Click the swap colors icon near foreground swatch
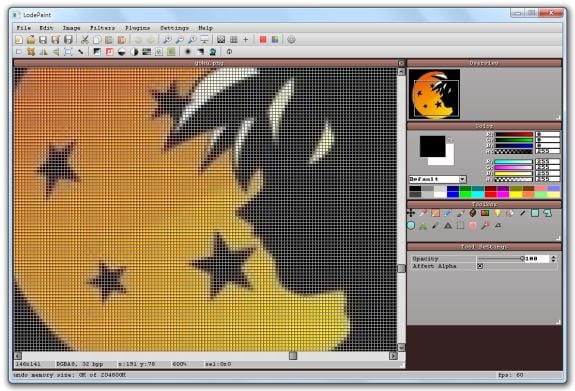 (x=450, y=139)
